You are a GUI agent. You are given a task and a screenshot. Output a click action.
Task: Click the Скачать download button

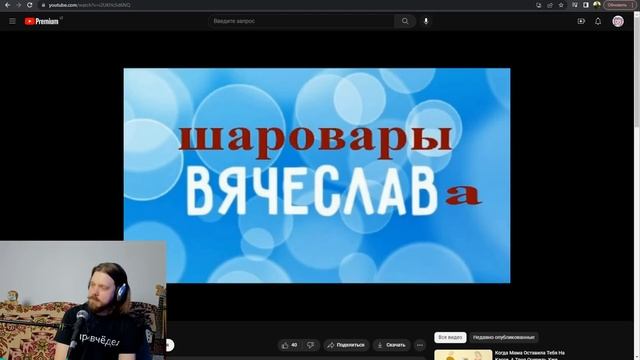pos(391,345)
